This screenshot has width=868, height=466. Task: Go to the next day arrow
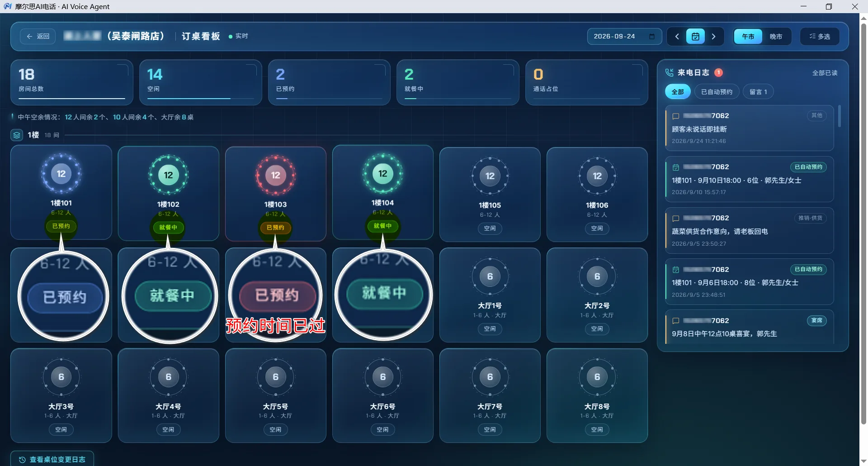(714, 36)
